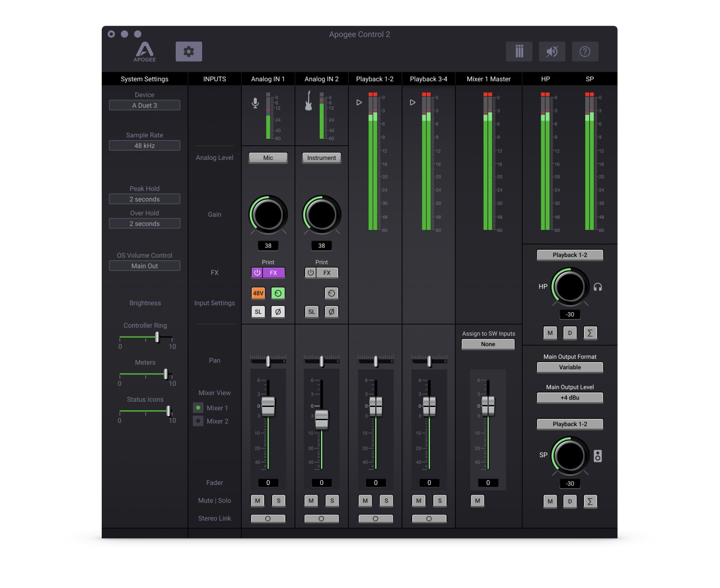Viewport: 720px width, 588px height.
Task: Open help via the question mark icon
Action: [x=585, y=51]
